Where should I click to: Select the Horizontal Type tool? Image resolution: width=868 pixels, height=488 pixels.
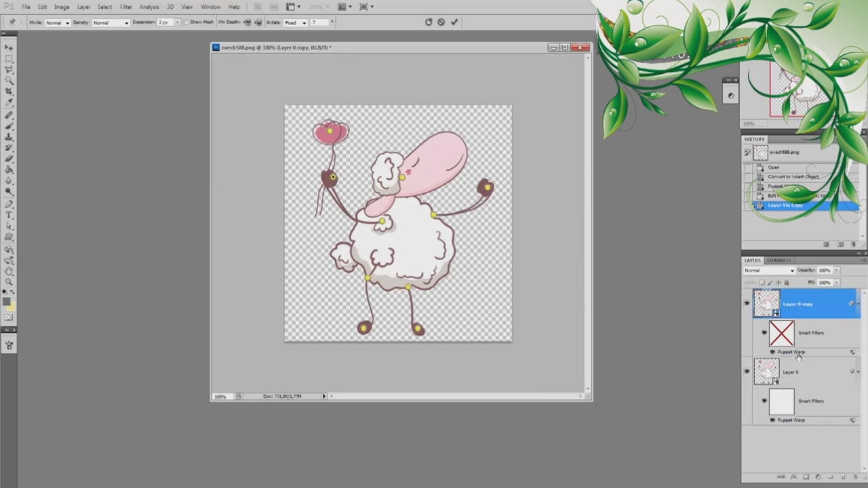[9, 215]
